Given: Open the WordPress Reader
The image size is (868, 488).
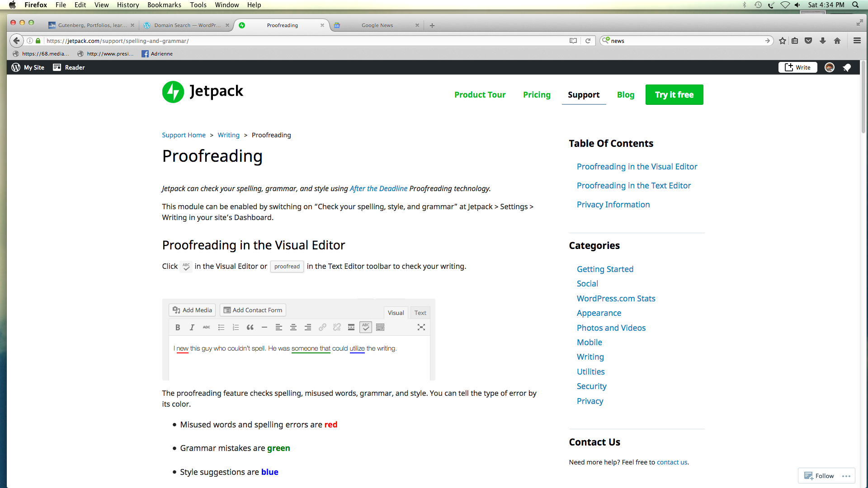Looking at the screenshot, I should (69, 67).
